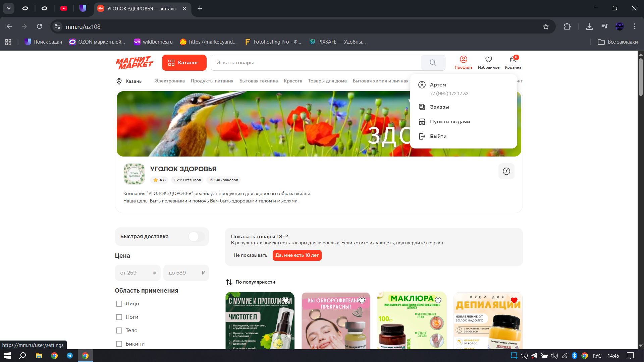
Task: Open Избранное favorites heart icon
Action: pyautogui.click(x=488, y=62)
